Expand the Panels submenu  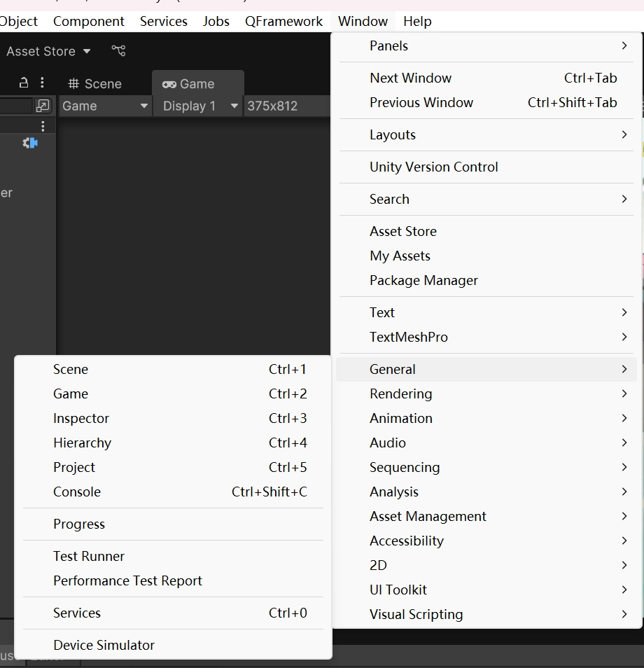pos(486,46)
